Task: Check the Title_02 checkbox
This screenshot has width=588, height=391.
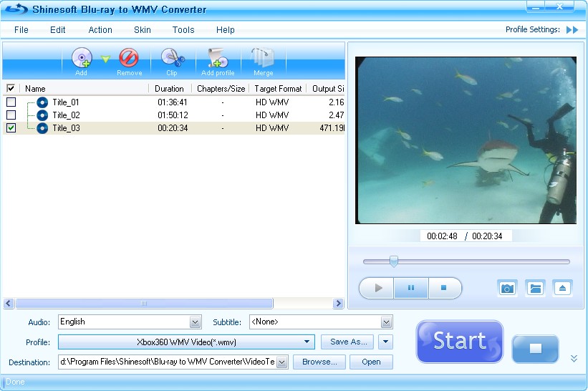Action: (11, 115)
